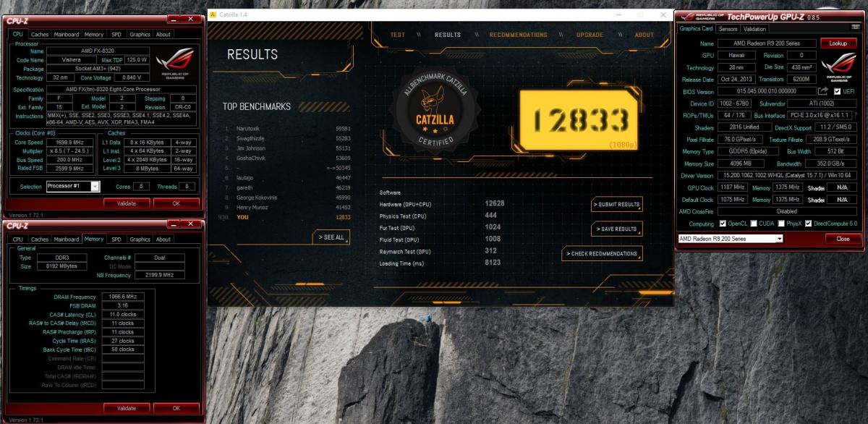
Task: Click the Catzilla app icon in title bar
Action: coord(213,14)
